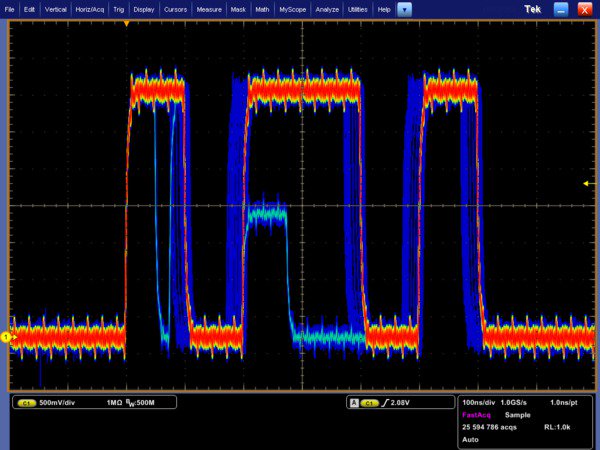Screen dimensions: 600x450
Task: Open the MyScope menu
Action: coord(293,9)
